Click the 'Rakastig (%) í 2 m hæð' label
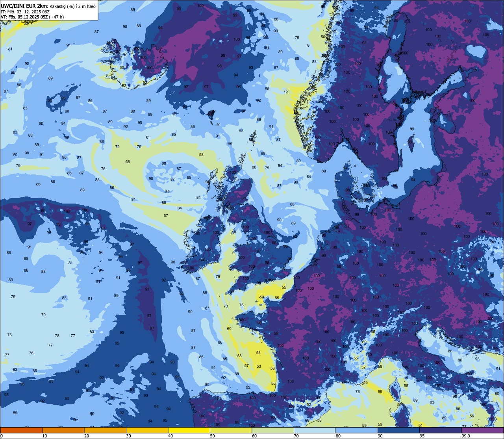 pos(72,6)
